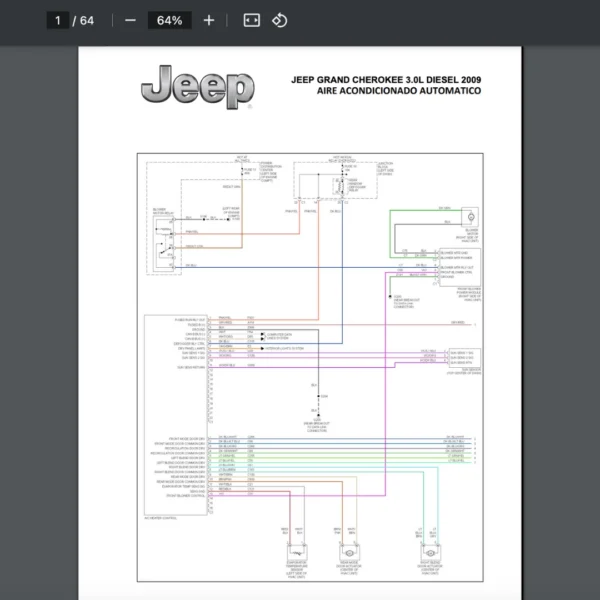
Task: Zoom in with the plus button
Action: [208, 20]
